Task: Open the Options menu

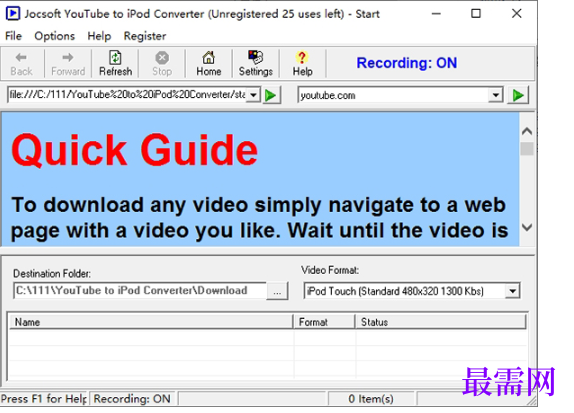Action: [x=55, y=36]
